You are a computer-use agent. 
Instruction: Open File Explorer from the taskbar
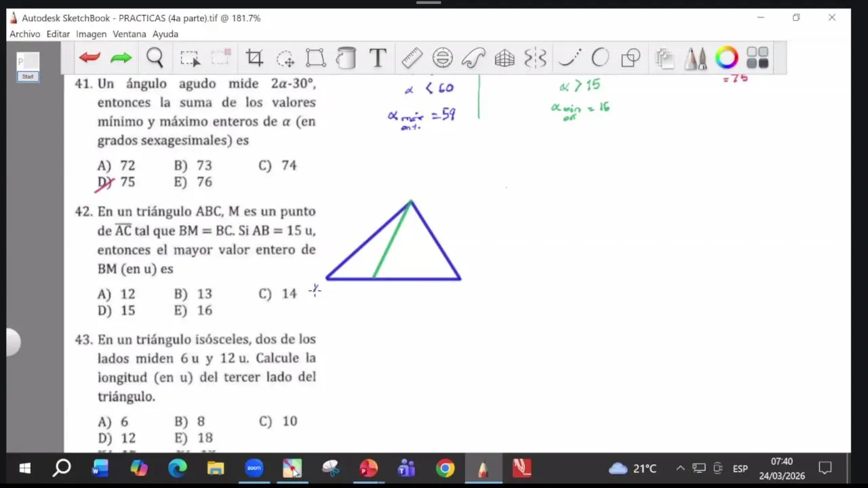[216, 468]
